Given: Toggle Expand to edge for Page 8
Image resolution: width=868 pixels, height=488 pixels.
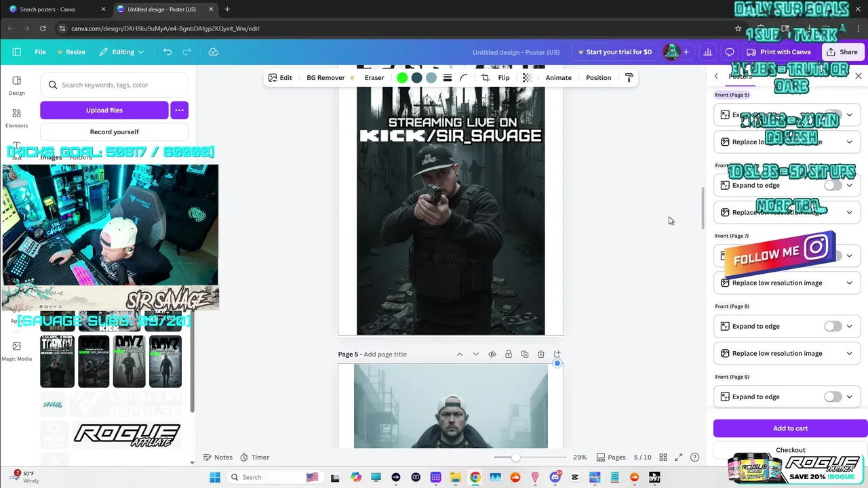Looking at the screenshot, I should (833, 326).
